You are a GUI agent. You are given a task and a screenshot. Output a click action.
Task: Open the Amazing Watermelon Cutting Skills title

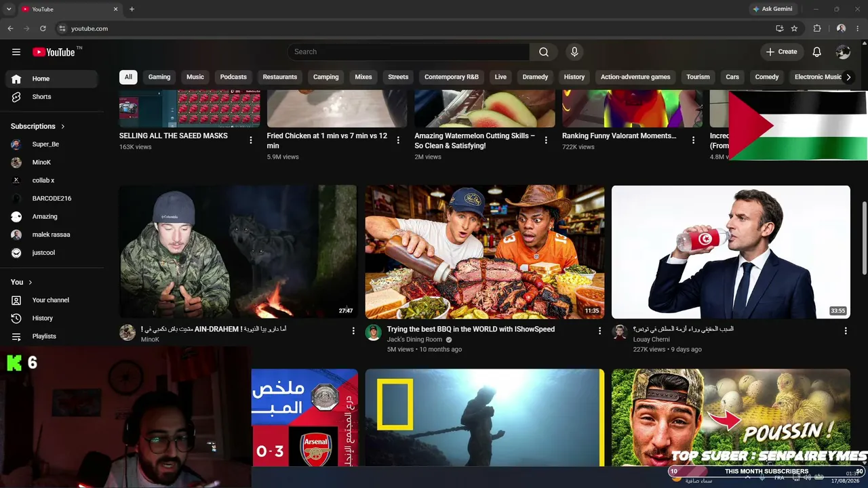(475, 140)
